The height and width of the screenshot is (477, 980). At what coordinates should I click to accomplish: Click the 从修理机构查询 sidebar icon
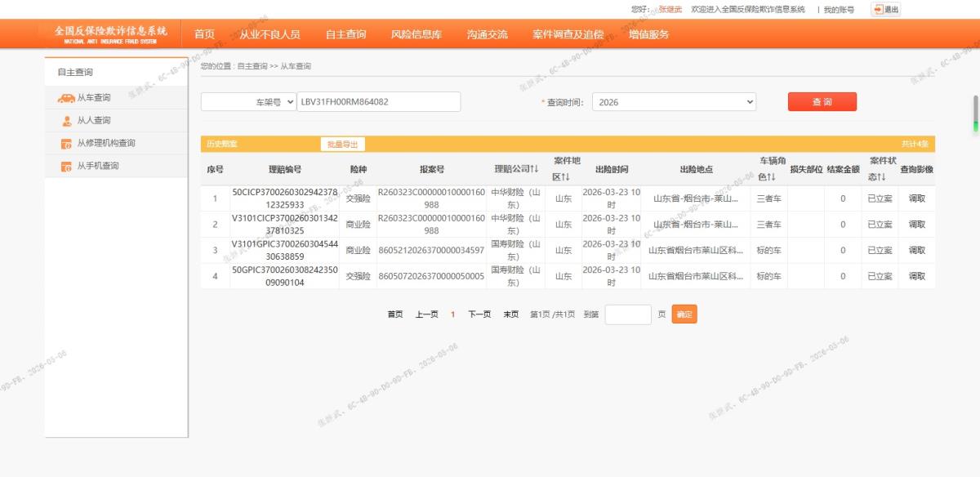[x=66, y=144]
